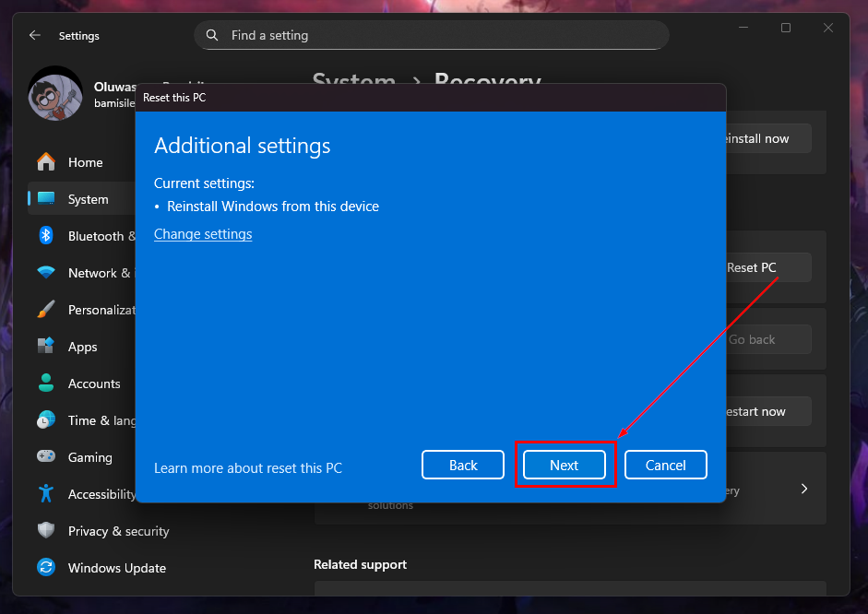Expand the chevron on the recovery row
Image resolution: width=868 pixels, height=614 pixels.
[803, 489]
